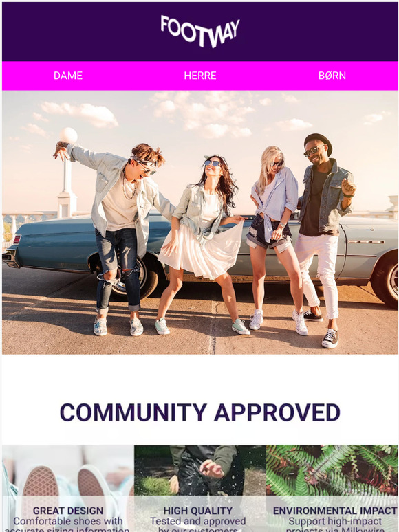Select the 'Comfortable shoes with' description text

point(68,521)
